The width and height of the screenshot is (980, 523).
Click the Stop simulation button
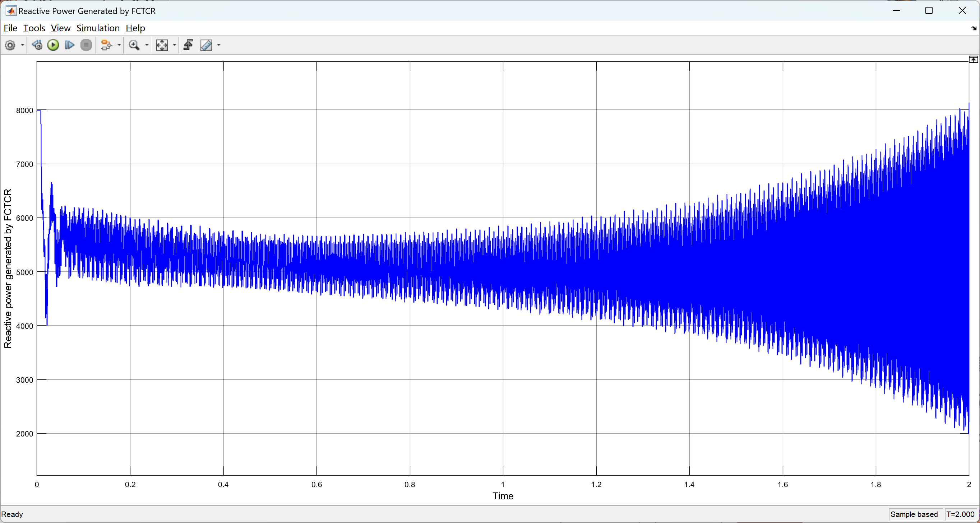click(x=86, y=45)
